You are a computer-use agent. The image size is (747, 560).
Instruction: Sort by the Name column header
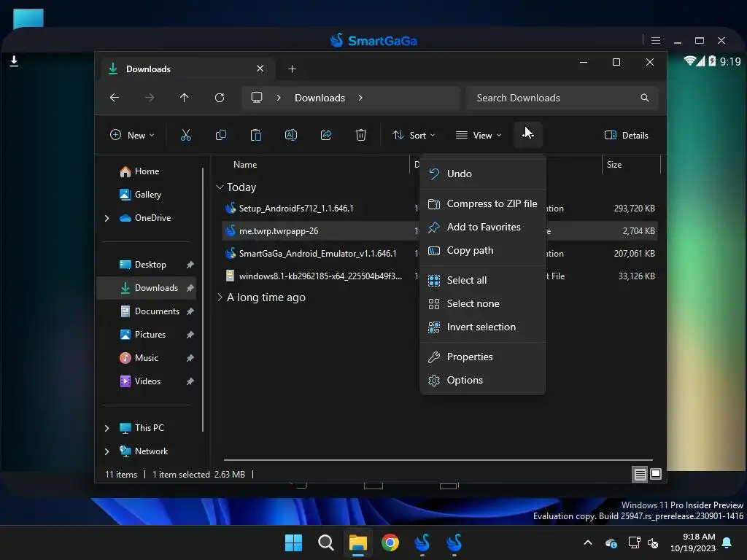(245, 165)
